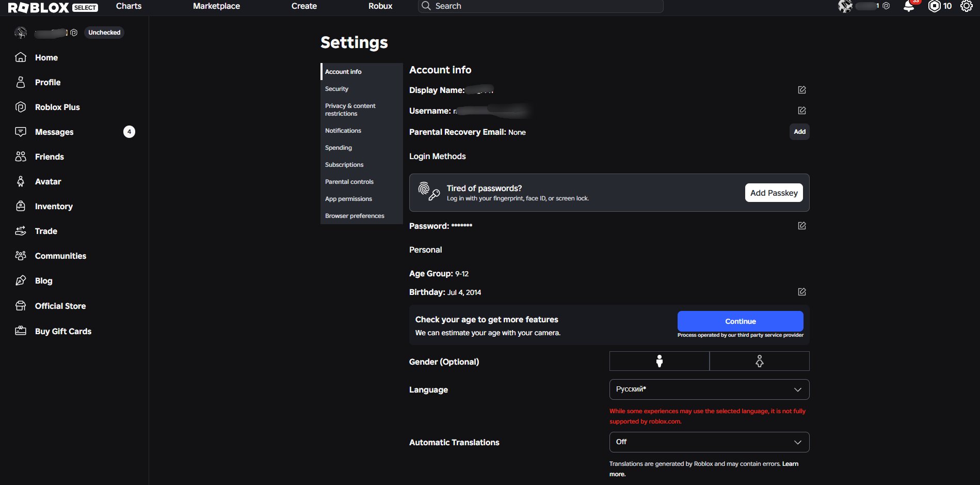Open the Blog link in sidebar
980x485 pixels.
pos(44,280)
